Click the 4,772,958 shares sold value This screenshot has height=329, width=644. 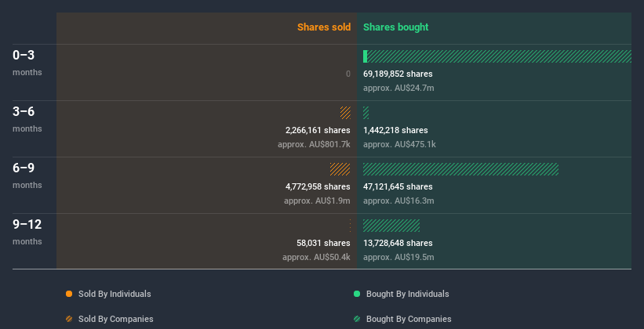tap(318, 186)
